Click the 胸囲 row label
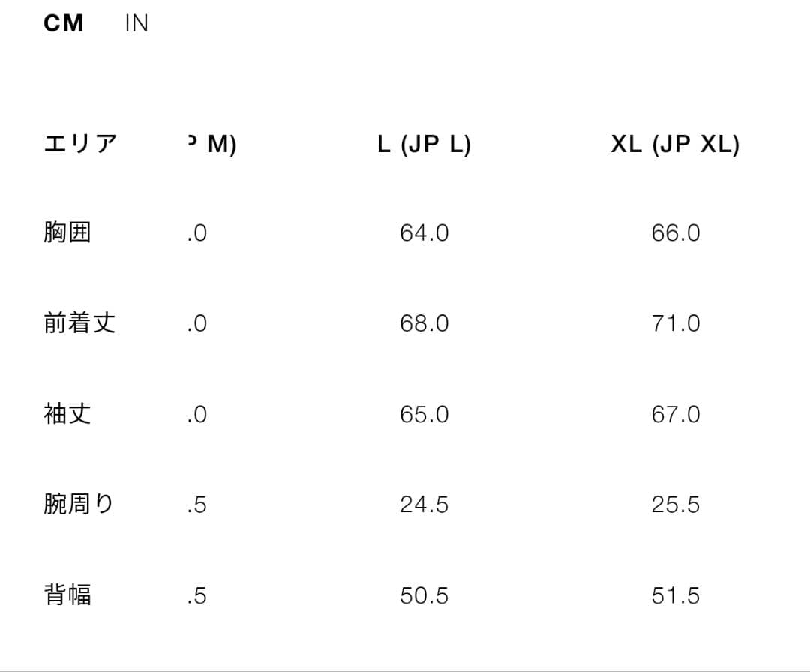810x672 pixels. coord(69,232)
